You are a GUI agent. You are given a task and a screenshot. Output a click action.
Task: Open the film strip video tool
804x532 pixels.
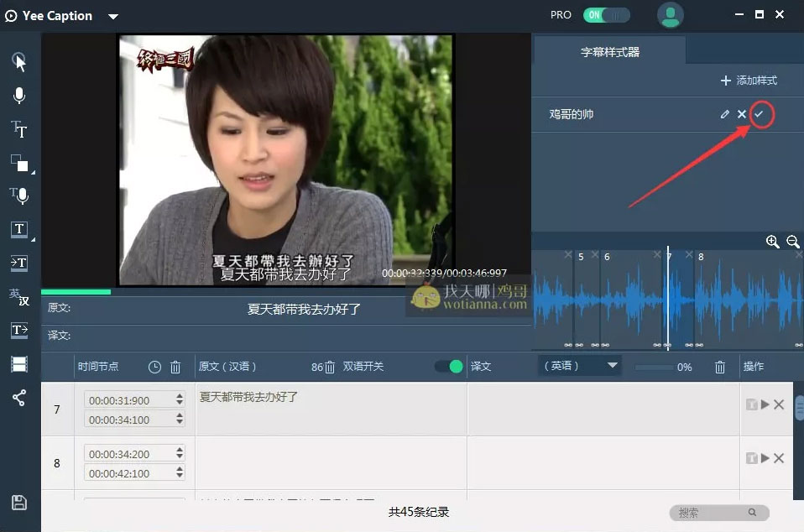19,364
